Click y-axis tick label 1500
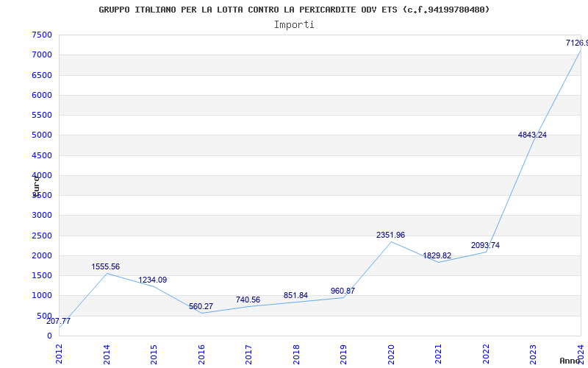 (42, 275)
